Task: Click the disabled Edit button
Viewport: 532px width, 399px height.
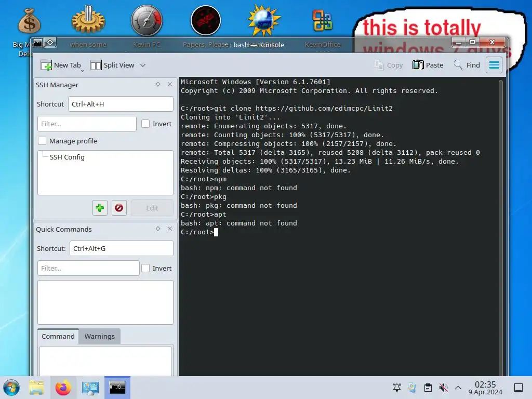Action: click(152, 208)
